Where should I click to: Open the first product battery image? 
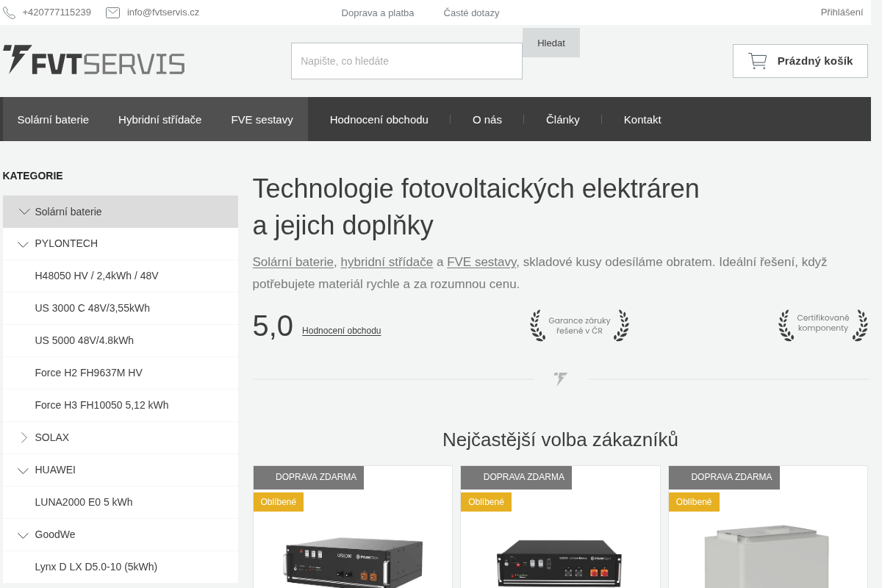point(353,562)
